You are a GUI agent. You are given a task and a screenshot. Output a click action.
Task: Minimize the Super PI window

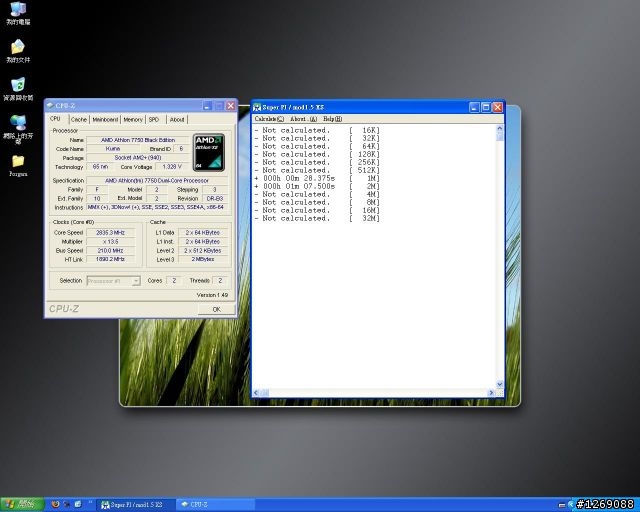click(474, 107)
